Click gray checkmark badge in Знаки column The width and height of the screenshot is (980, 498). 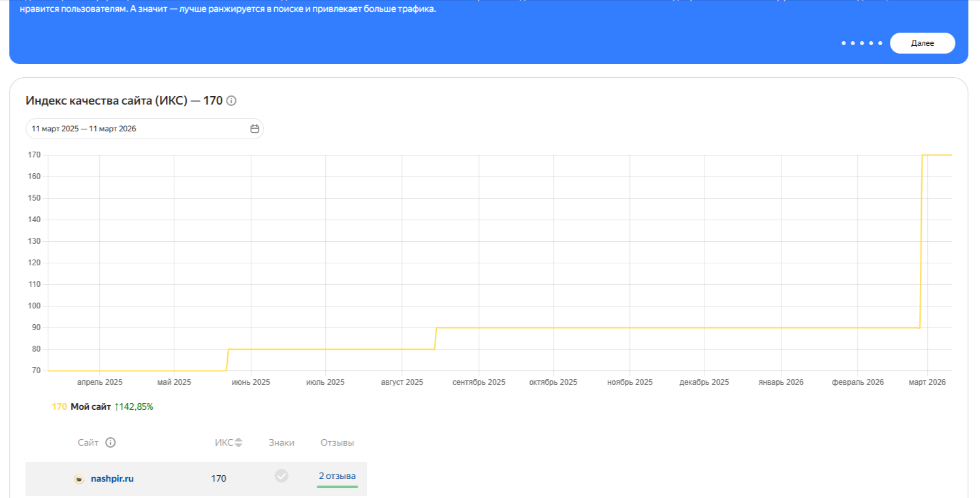(x=281, y=476)
